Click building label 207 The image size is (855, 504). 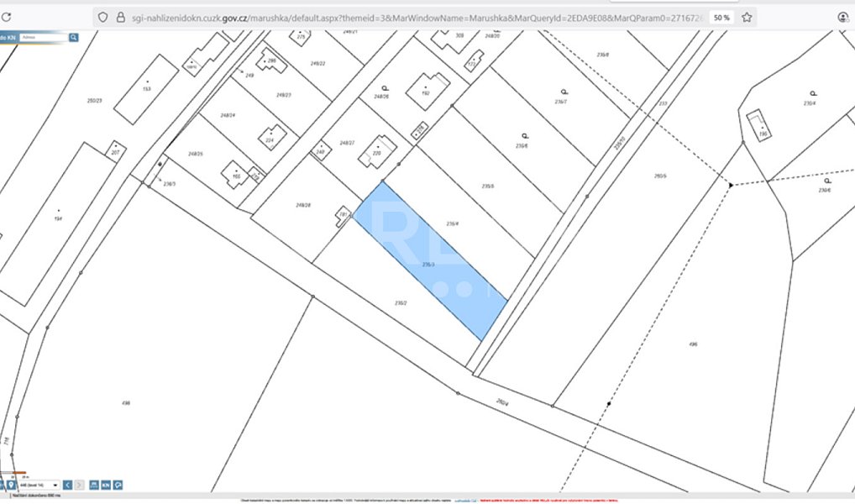[115, 153]
